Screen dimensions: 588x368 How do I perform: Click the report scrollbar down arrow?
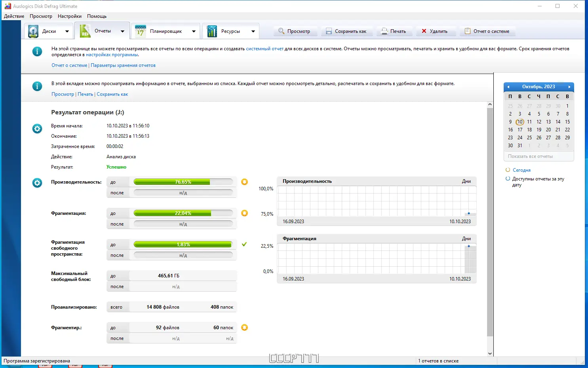(490, 353)
